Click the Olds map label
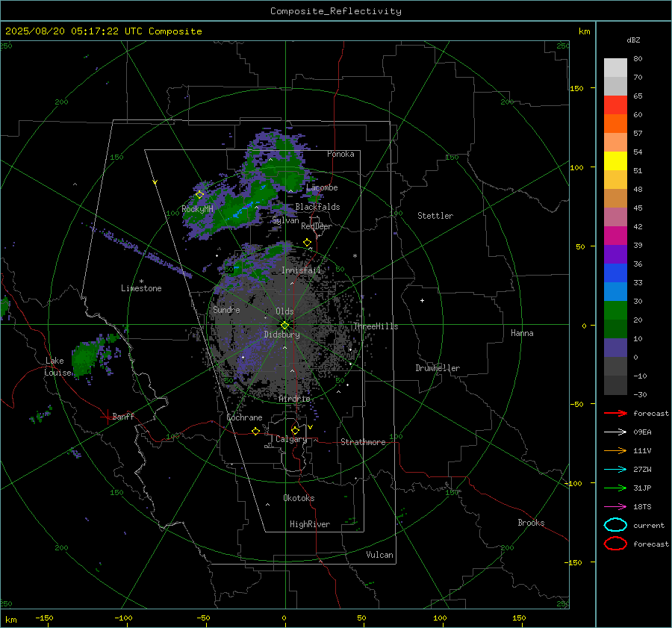Image resolution: width=672 pixels, height=628 pixels. click(x=284, y=311)
